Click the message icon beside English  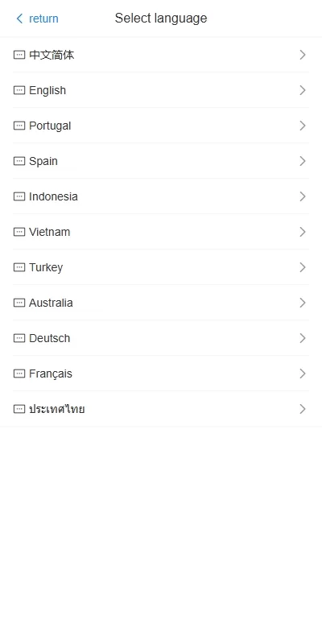coord(19,90)
